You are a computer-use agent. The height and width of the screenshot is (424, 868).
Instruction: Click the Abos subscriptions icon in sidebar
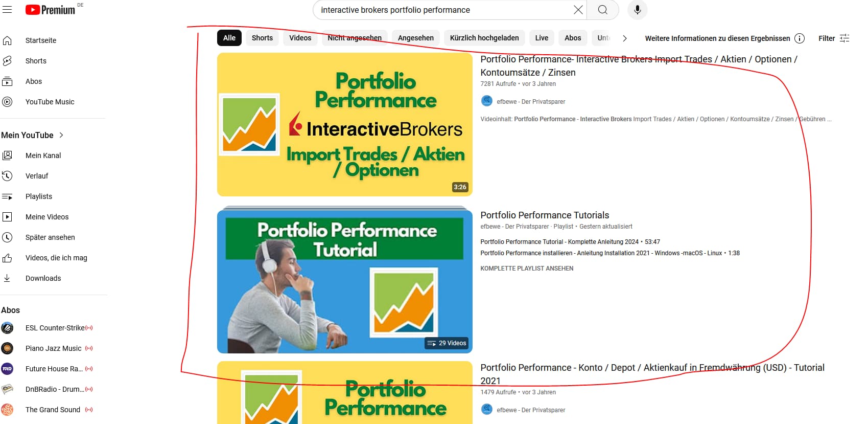tap(7, 81)
